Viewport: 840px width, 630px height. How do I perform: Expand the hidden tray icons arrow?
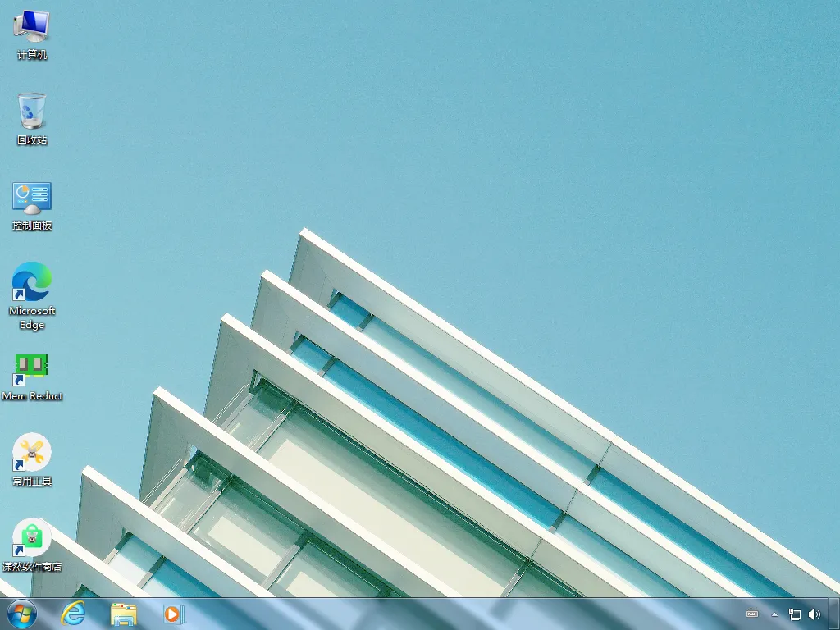[x=774, y=614]
